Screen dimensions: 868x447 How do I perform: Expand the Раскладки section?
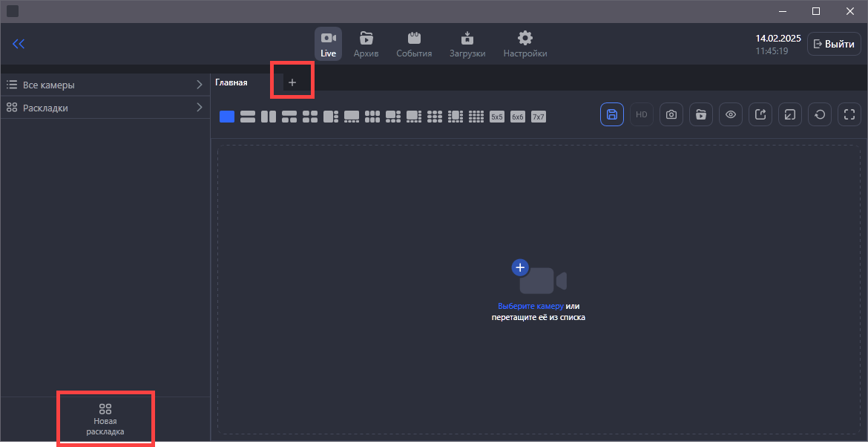(105, 108)
